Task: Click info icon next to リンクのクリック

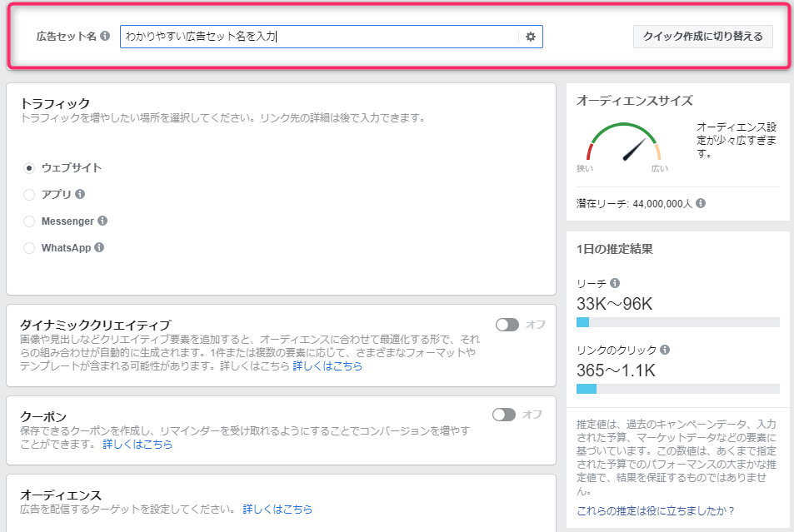Action: (665, 350)
